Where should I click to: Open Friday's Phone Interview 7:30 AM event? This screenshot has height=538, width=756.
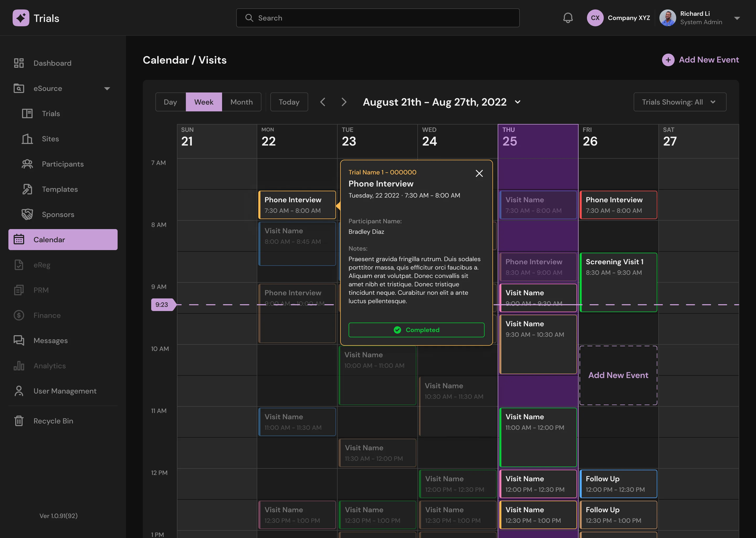tap(618, 205)
